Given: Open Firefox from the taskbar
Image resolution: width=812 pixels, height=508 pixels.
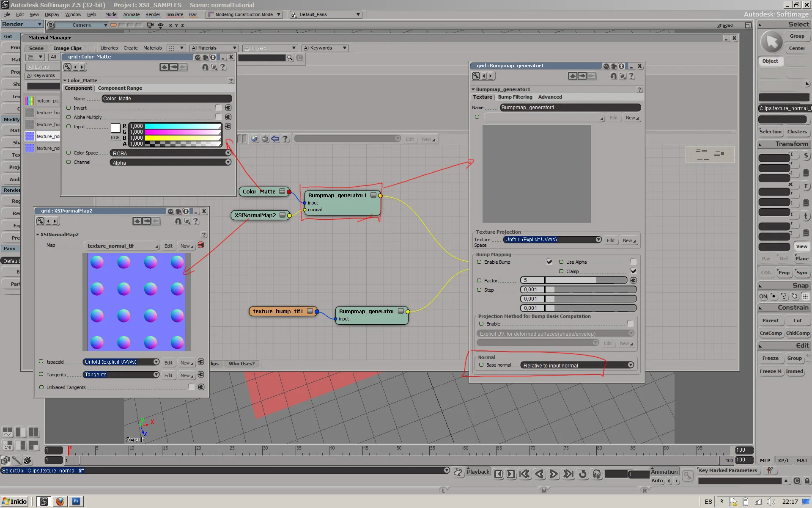Looking at the screenshot, I should pos(60,502).
